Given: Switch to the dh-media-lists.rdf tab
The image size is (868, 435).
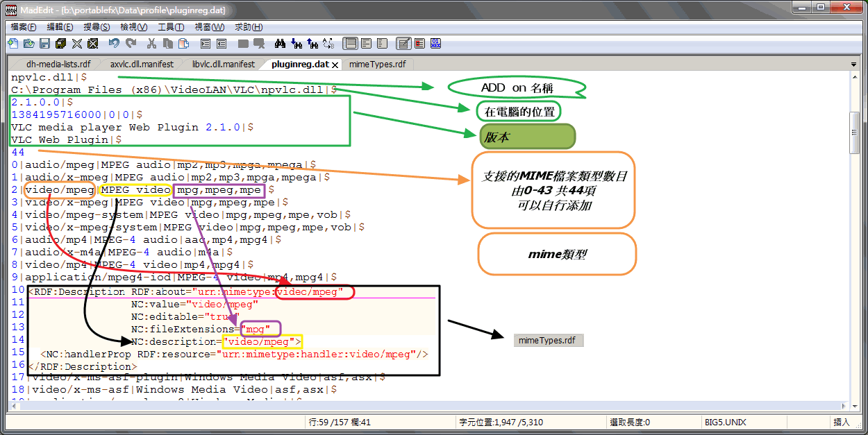Looking at the screenshot, I should (x=58, y=64).
